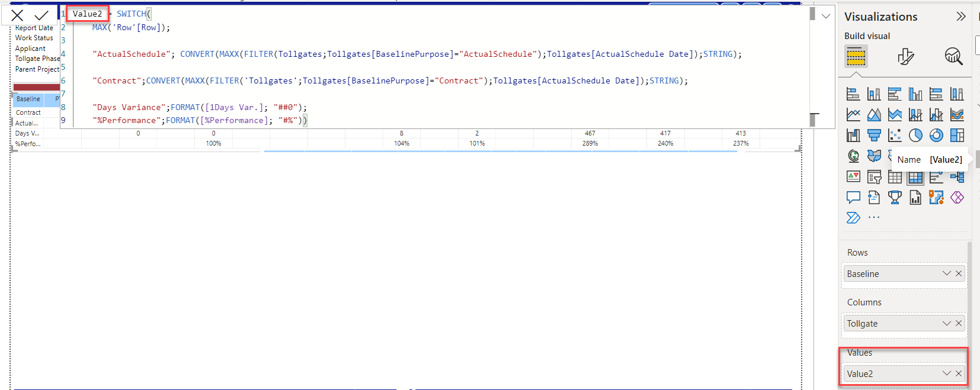Add a Paginated report visual
The height and width of the screenshot is (390, 980).
pyautogui.click(x=915, y=198)
